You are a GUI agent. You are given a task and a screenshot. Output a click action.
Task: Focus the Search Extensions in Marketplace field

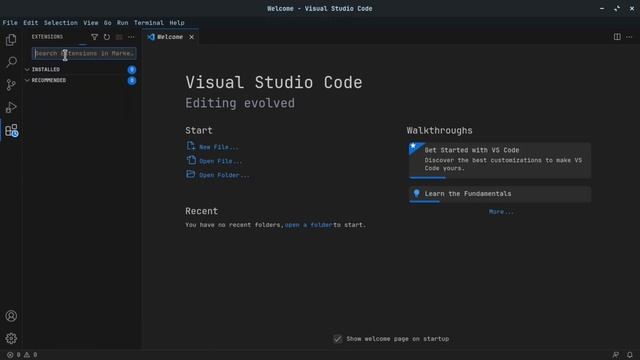click(x=84, y=53)
